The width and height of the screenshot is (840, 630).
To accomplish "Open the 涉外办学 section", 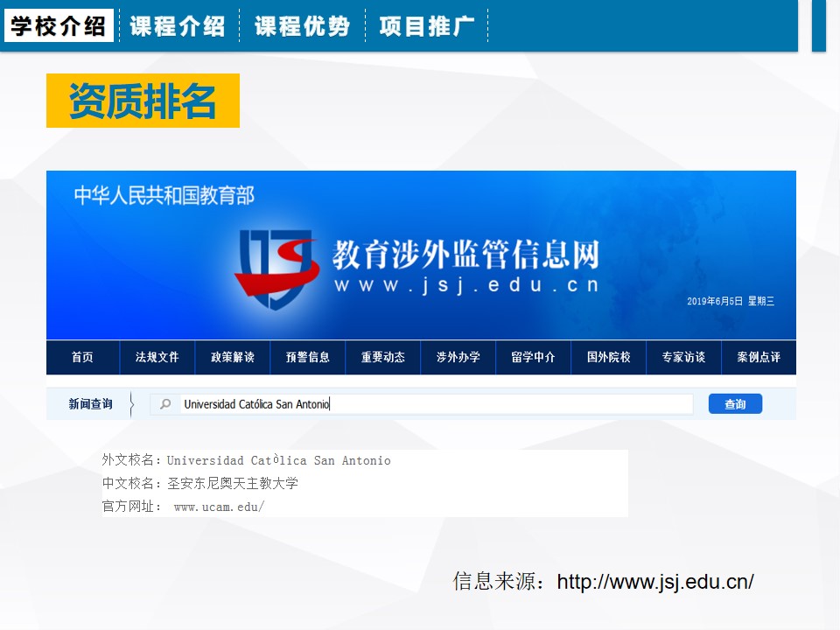I will pos(458,357).
